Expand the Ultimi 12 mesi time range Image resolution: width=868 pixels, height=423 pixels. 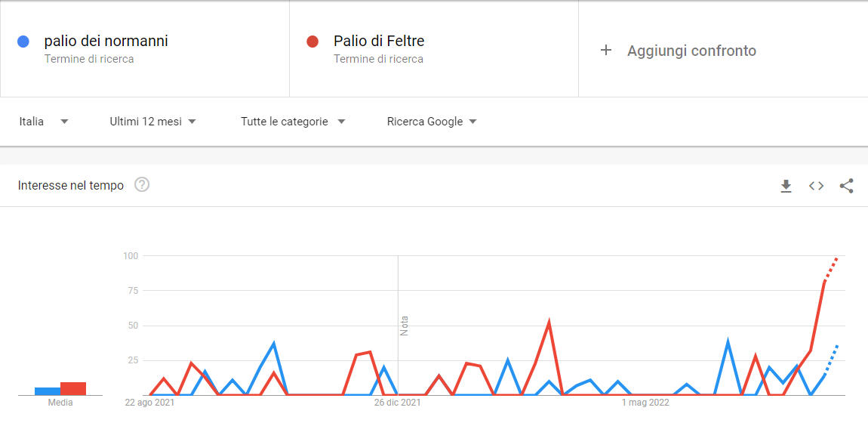pyautogui.click(x=152, y=122)
